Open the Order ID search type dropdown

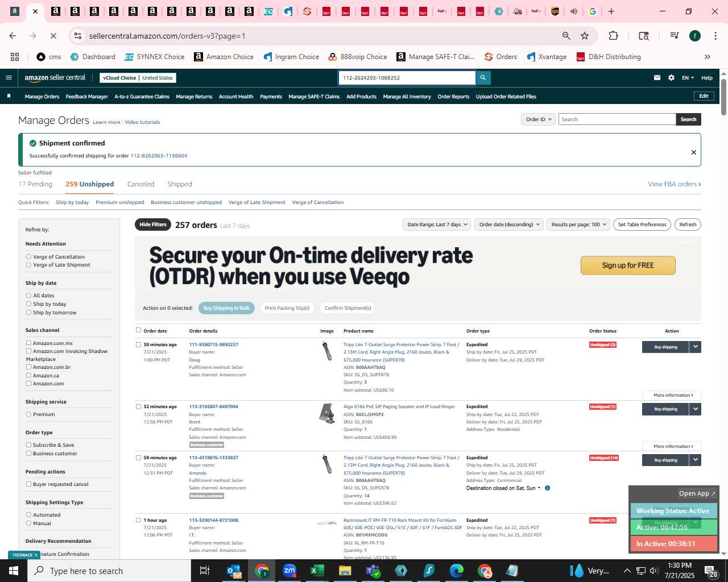point(538,119)
